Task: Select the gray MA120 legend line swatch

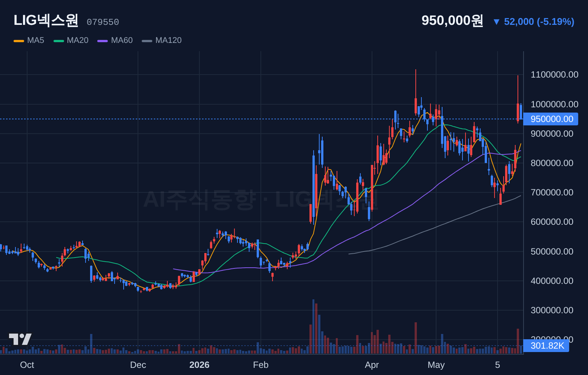Action: click(147, 41)
